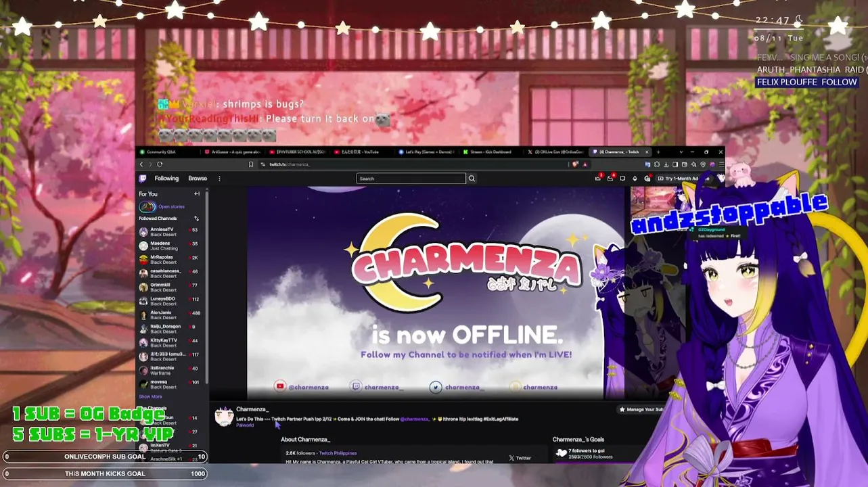Open MrRapolas channel in sidebar
Image resolution: width=868 pixels, height=487 pixels.
[170, 259]
